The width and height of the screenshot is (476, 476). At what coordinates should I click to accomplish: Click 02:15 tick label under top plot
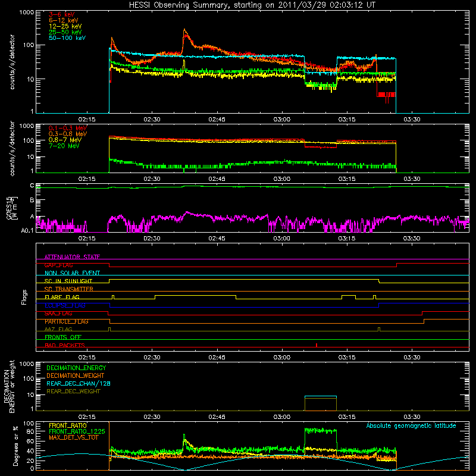point(87,120)
